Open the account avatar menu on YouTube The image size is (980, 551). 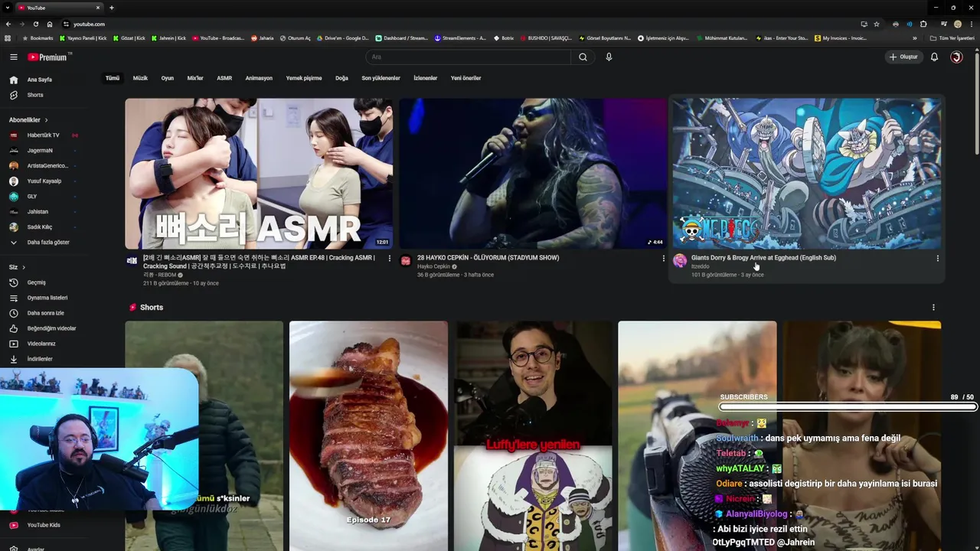pyautogui.click(x=956, y=57)
